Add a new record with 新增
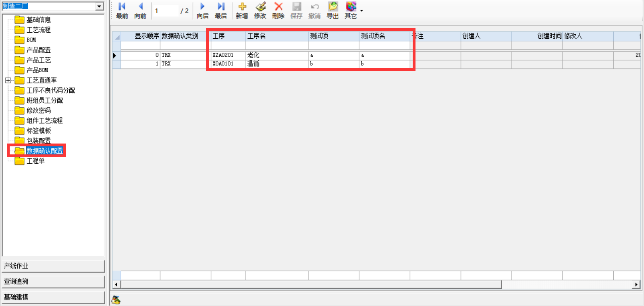The height and width of the screenshot is (306, 644). [x=242, y=10]
